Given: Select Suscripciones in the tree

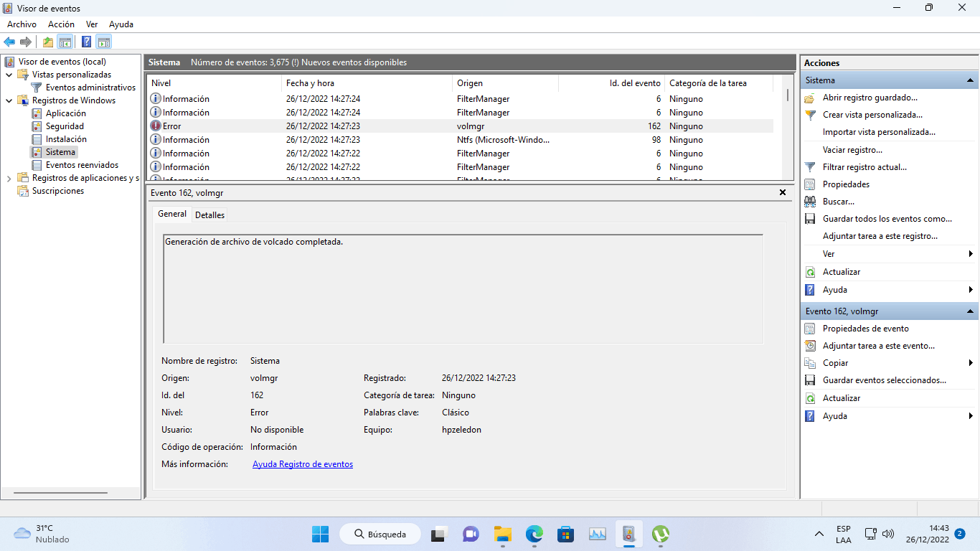Looking at the screenshot, I should point(57,191).
